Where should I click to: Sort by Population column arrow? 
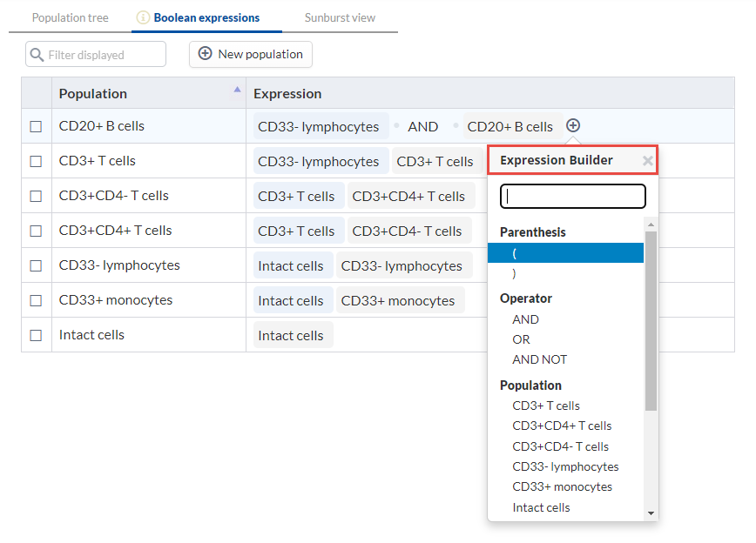pos(237,90)
